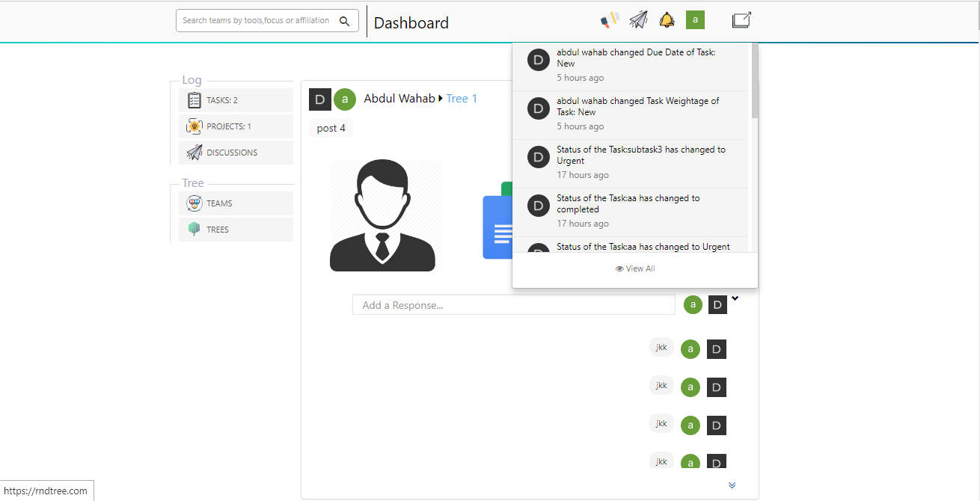The image size is (980, 501).
Task: Open Teams in the Tree panel
Action: point(236,203)
